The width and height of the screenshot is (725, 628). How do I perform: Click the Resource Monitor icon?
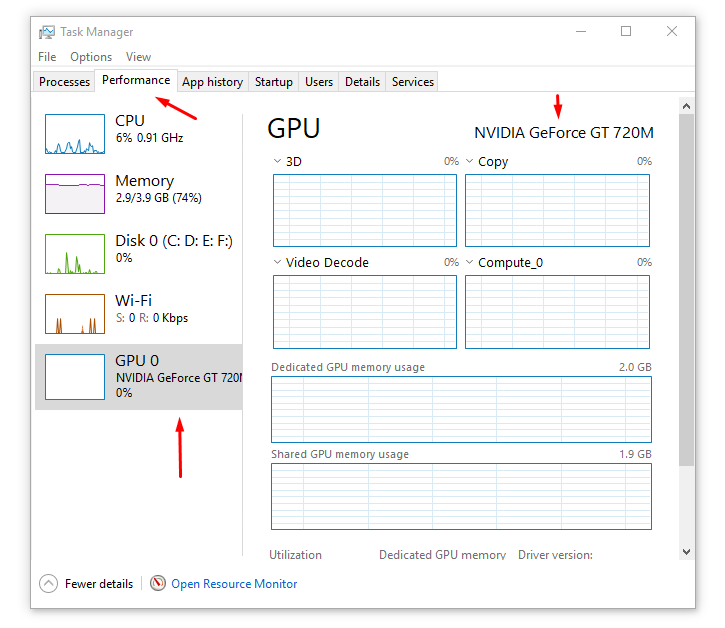coord(158,583)
